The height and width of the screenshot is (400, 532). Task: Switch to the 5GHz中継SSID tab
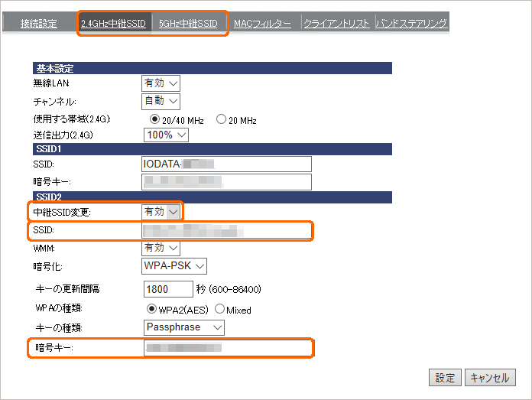[188, 24]
